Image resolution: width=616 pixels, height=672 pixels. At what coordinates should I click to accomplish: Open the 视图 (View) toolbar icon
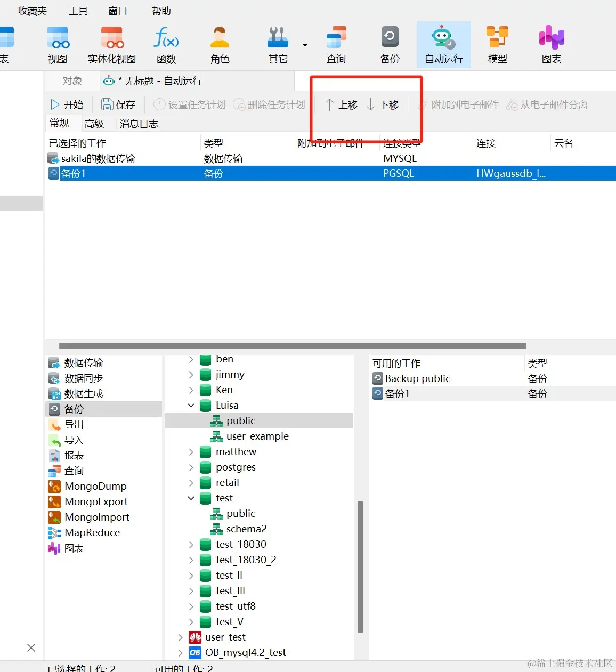tap(58, 45)
